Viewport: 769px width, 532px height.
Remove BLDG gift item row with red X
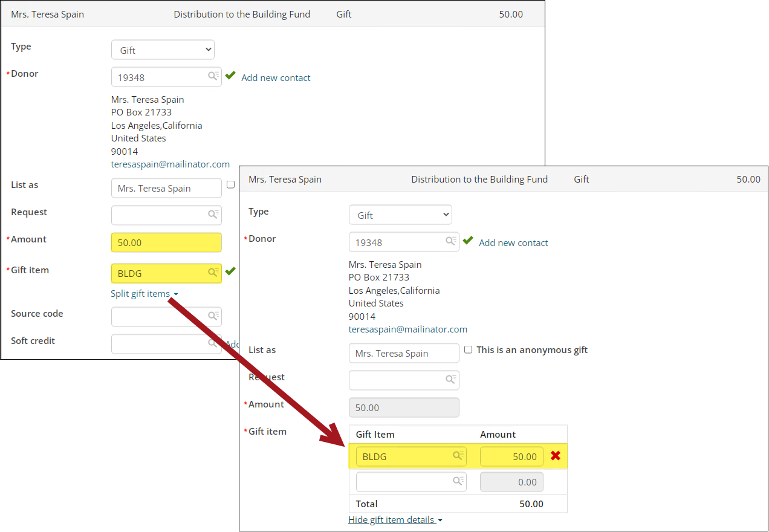click(556, 456)
